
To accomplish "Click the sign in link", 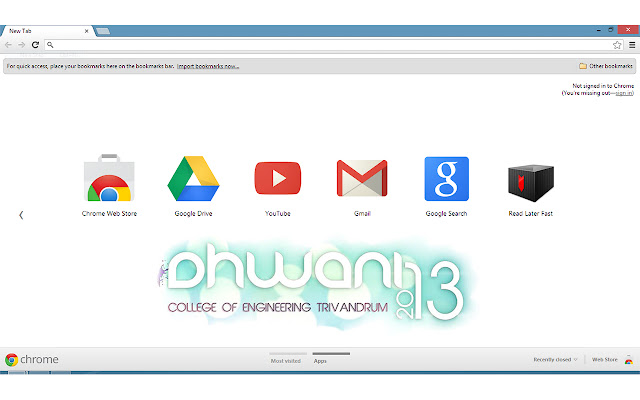I will coord(624,93).
